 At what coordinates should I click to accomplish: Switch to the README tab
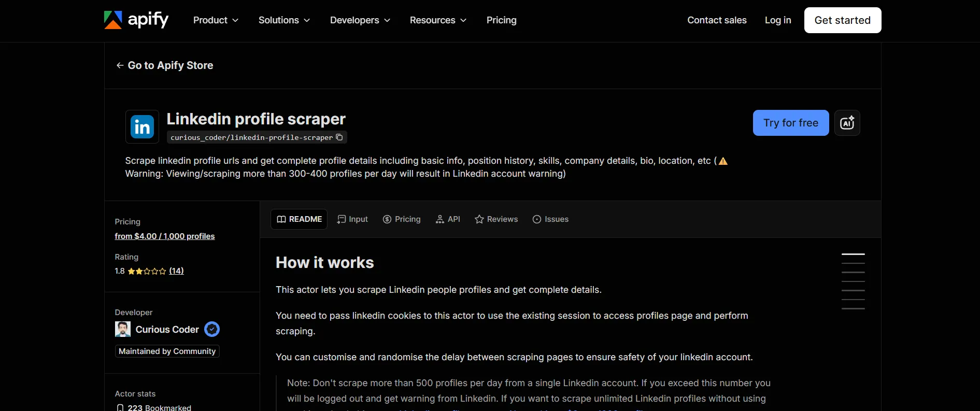point(299,219)
